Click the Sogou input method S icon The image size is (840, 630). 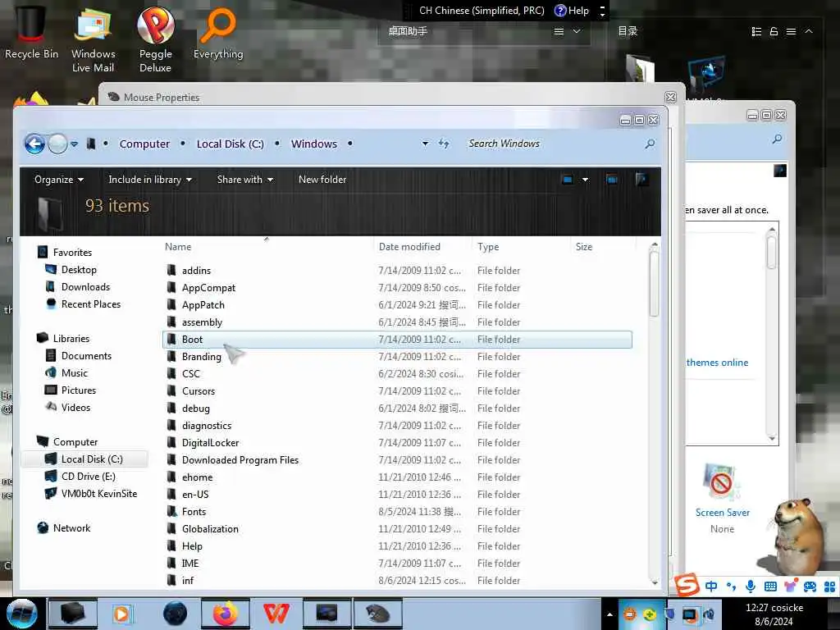[687, 585]
